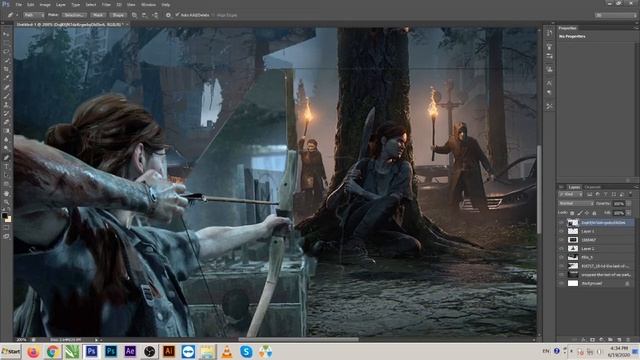
Task: Change the screen mode
Action: tap(6, 236)
